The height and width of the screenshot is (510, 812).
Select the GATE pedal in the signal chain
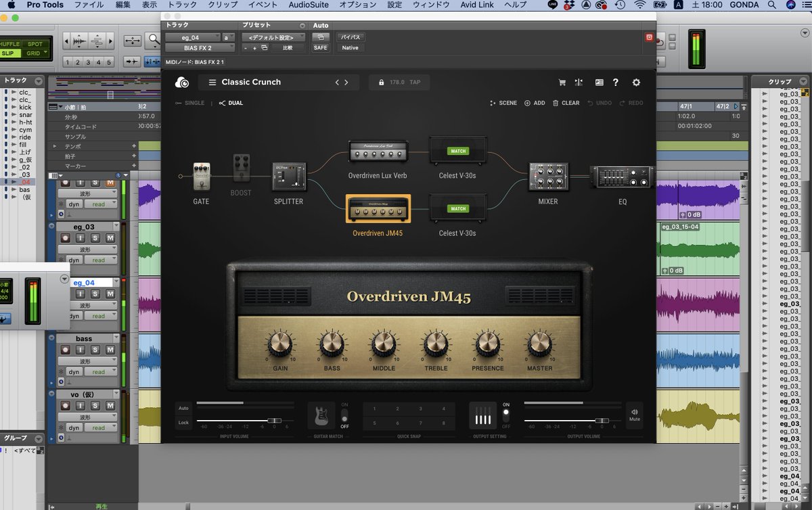(x=201, y=177)
